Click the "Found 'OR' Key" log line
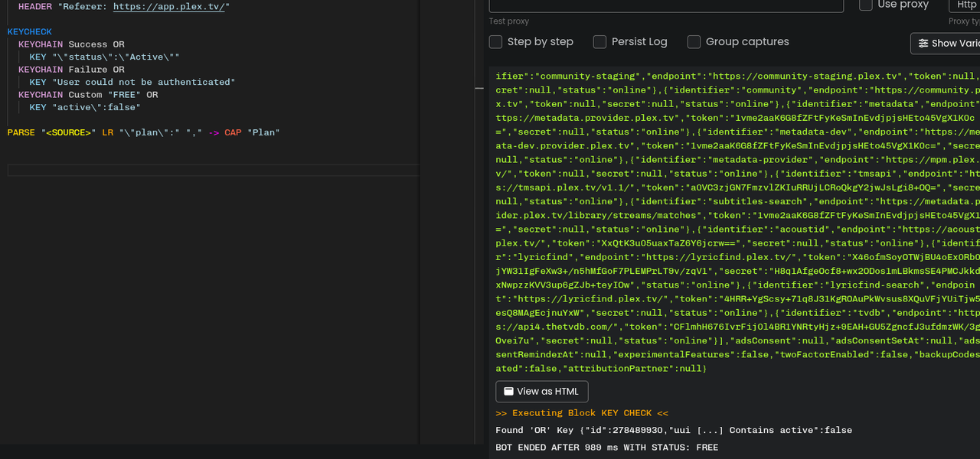Viewport: 980px width, 459px height. pyautogui.click(x=674, y=430)
